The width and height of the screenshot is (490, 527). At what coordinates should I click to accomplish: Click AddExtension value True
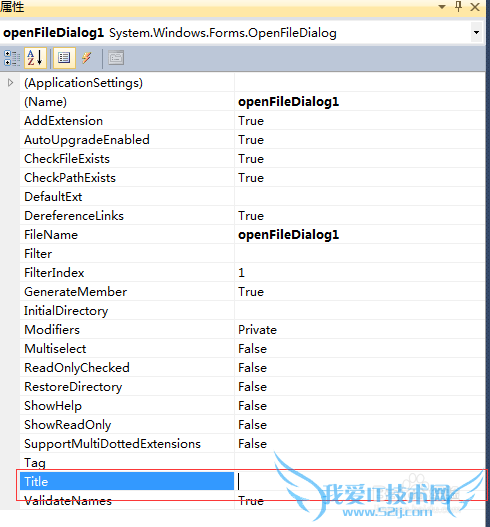pyautogui.click(x=360, y=121)
